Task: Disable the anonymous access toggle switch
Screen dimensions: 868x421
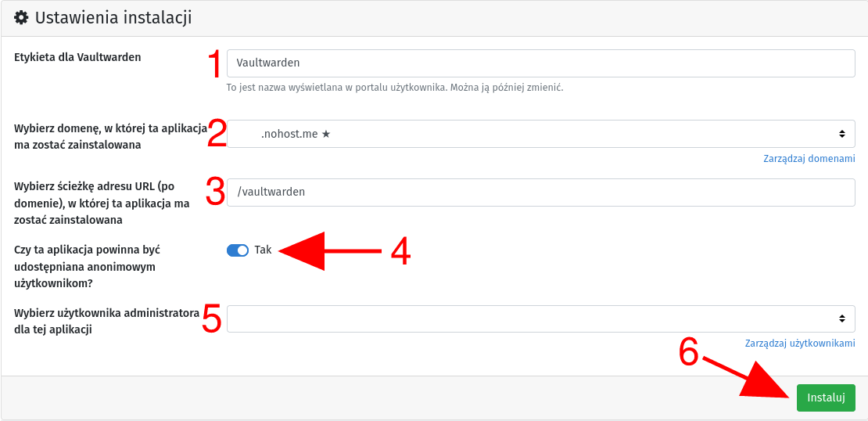Action: 238,250
